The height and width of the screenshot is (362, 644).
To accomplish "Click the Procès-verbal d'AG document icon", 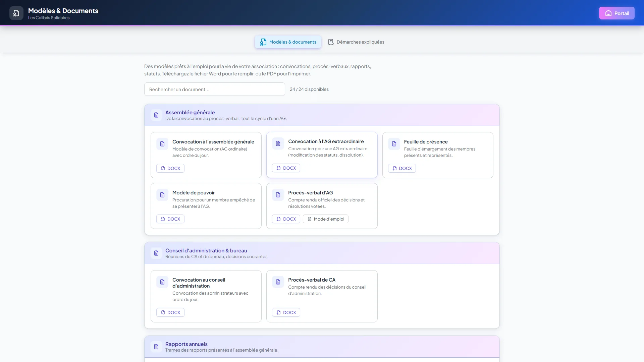I will 278,195.
